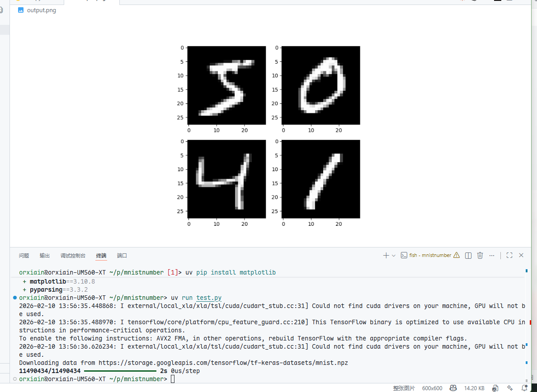The width and height of the screenshot is (537, 392).
Task: Maximize the terminal panel size
Action: 509,255
